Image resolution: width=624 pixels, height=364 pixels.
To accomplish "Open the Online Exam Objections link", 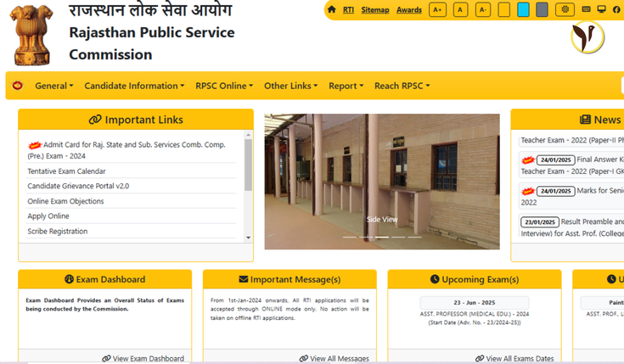I will click(x=65, y=201).
